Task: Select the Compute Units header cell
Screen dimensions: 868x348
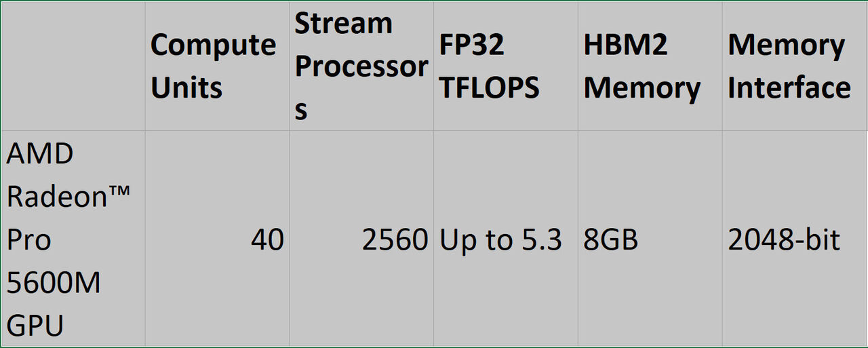Action: (217, 66)
